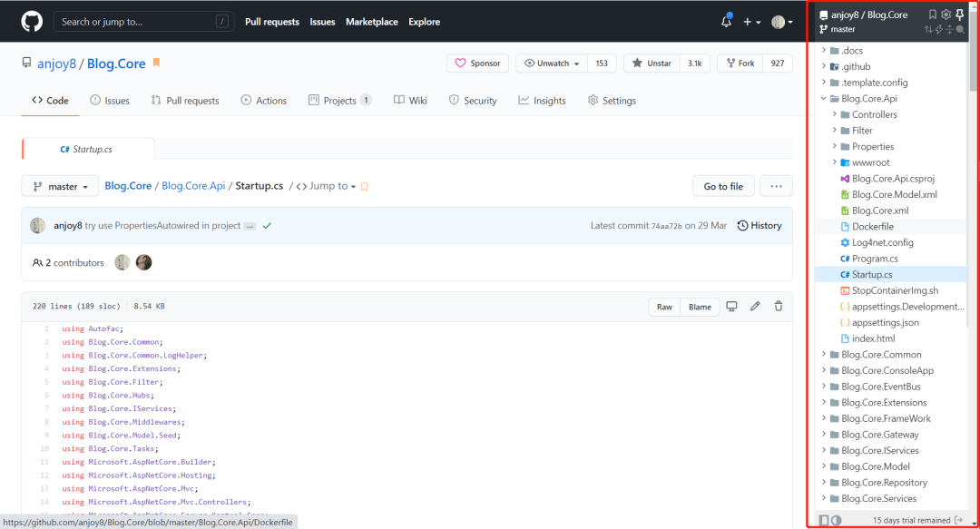The width and height of the screenshot is (980, 529).
Task: Select the pencil icon to edit Startup.cs
Action: coord(755,307)
